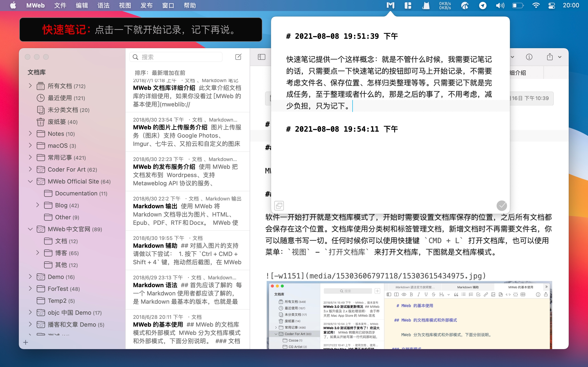Click the new document compose icon

238,57
